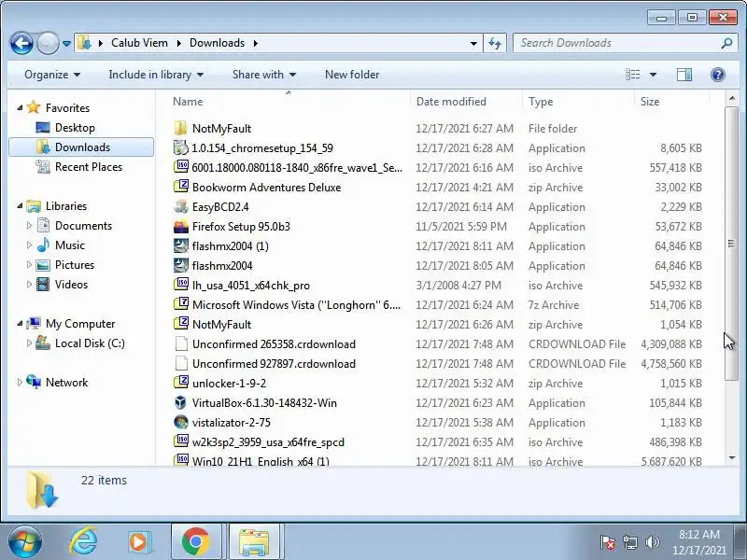
Task: Select Unconfirmed 927897.crdownload file icon
Action: coord(180,363)
